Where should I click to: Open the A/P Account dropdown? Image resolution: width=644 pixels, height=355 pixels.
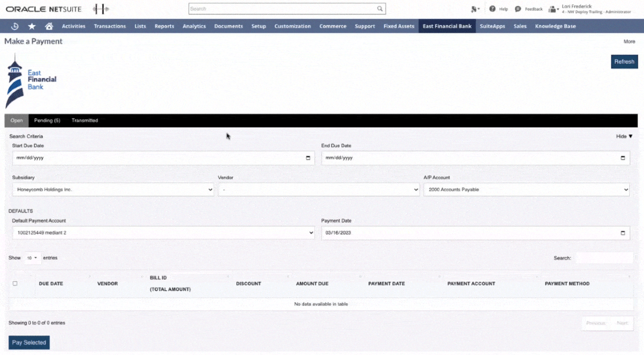[x=527, y=190]
